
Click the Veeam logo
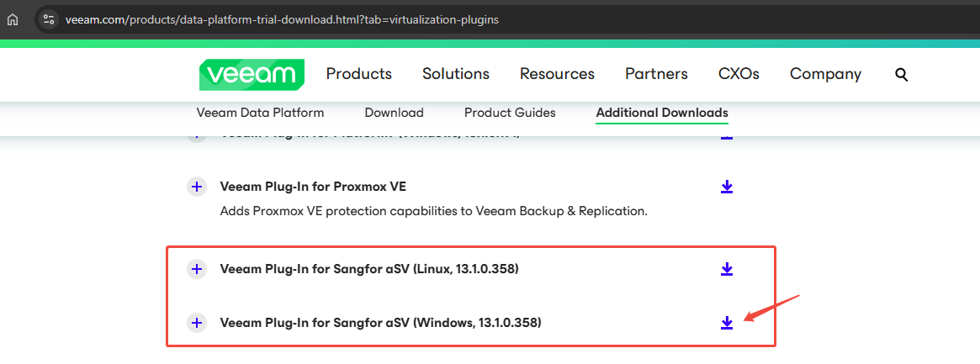pos(252,74)
